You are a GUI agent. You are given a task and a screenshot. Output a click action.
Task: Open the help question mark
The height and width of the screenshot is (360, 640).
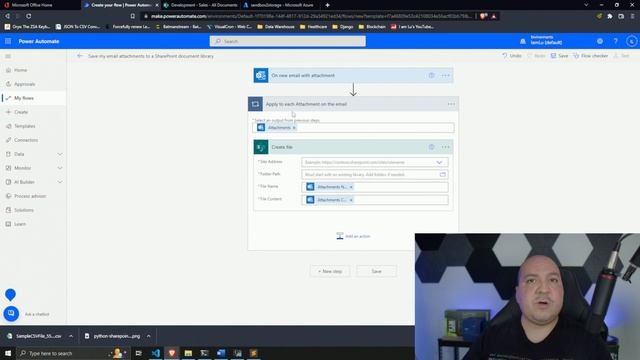tap(616, 41)
